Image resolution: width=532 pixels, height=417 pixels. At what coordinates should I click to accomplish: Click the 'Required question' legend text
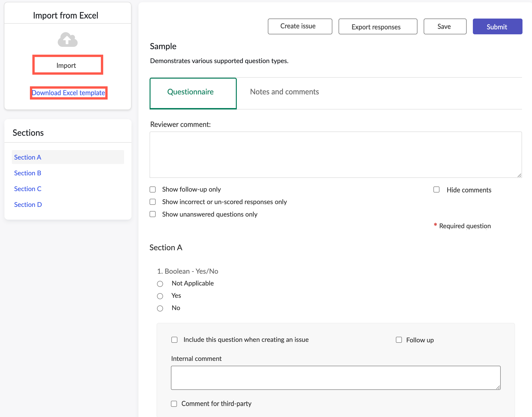(x=465, y=226)
